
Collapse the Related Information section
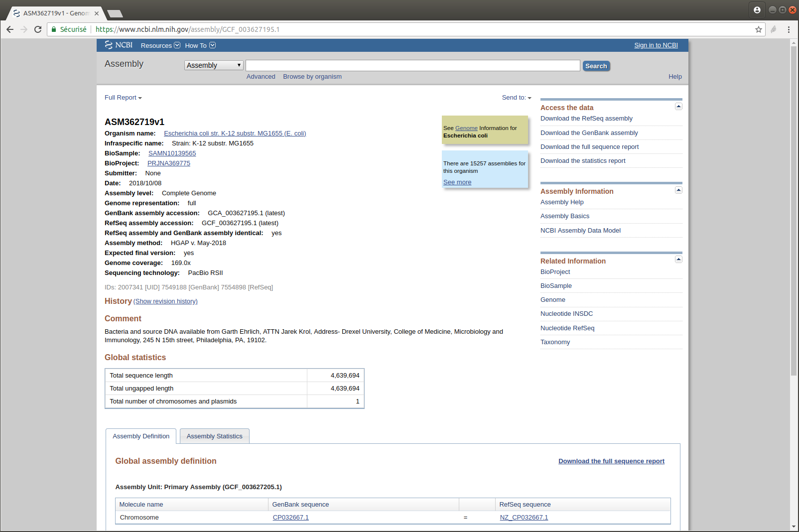[x=678, y=260]
